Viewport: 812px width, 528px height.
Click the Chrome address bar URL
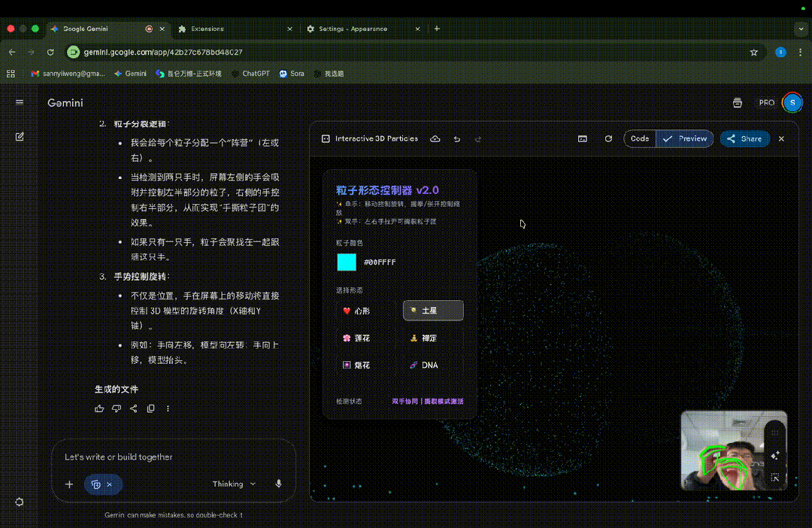tap(163, 53)
